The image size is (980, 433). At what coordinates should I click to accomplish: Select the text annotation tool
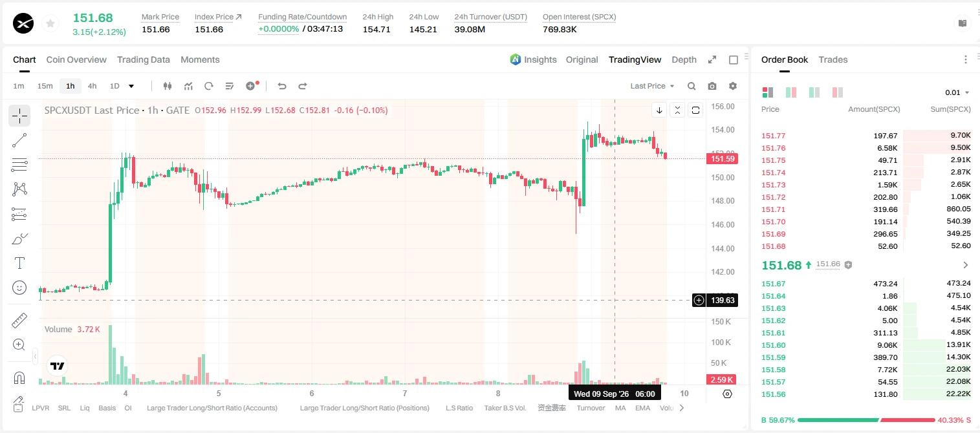[19, 263]
